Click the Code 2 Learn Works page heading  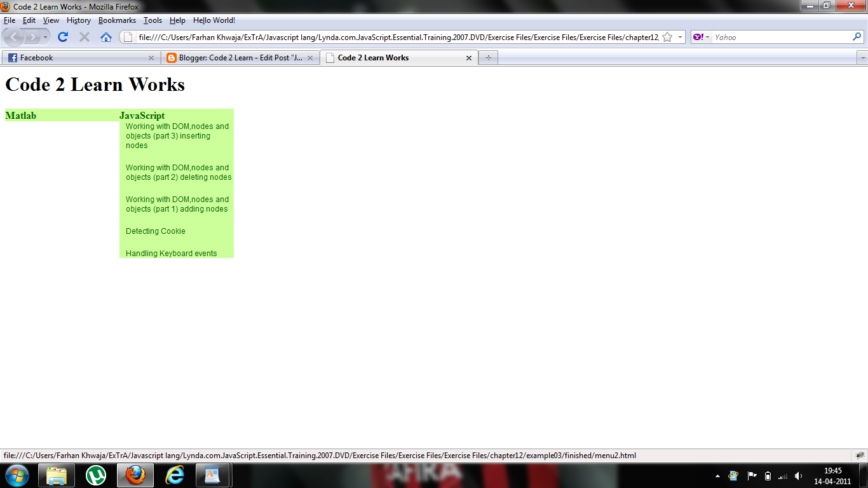pyautogui.click(x=95, y=85)
